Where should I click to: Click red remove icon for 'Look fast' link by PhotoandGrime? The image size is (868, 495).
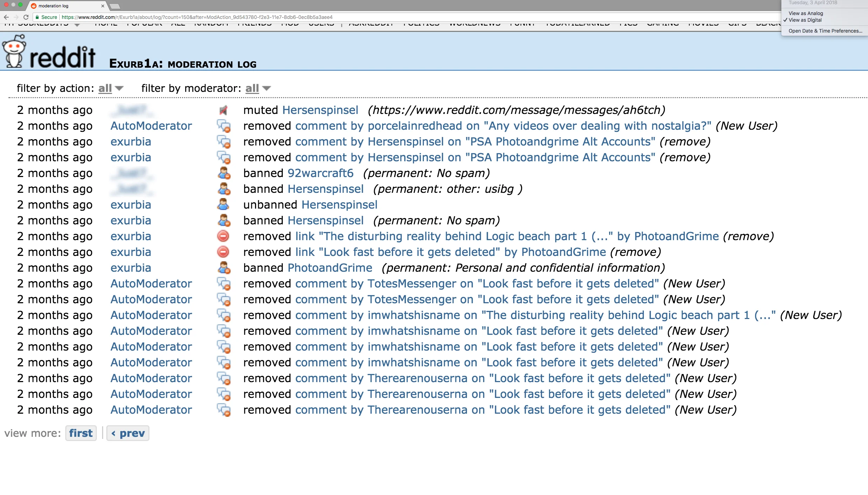pyautogui.click(x=223, y=252)
